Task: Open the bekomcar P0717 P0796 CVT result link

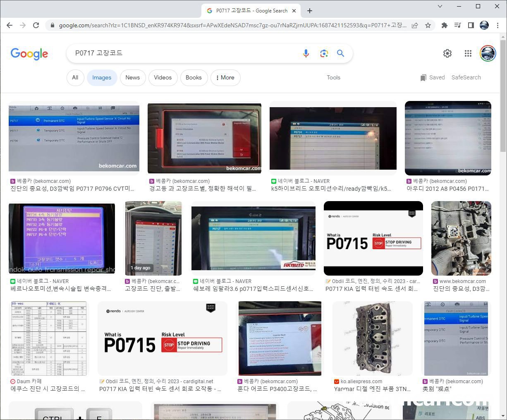Action: [x=74, y=138]
